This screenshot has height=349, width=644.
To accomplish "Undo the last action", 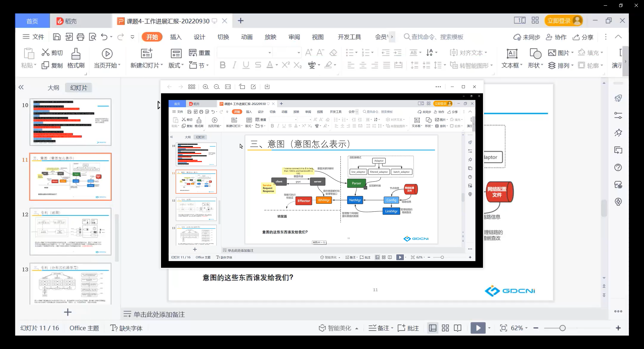I will (104, 37).
